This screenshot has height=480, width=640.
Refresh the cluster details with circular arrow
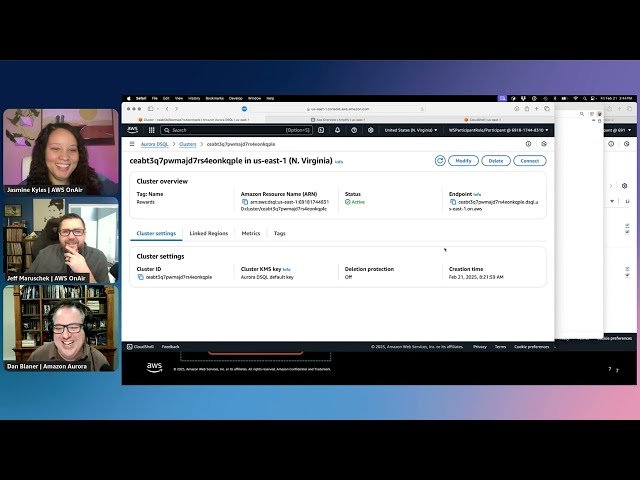pyautogui.click(x=440, y=160)
